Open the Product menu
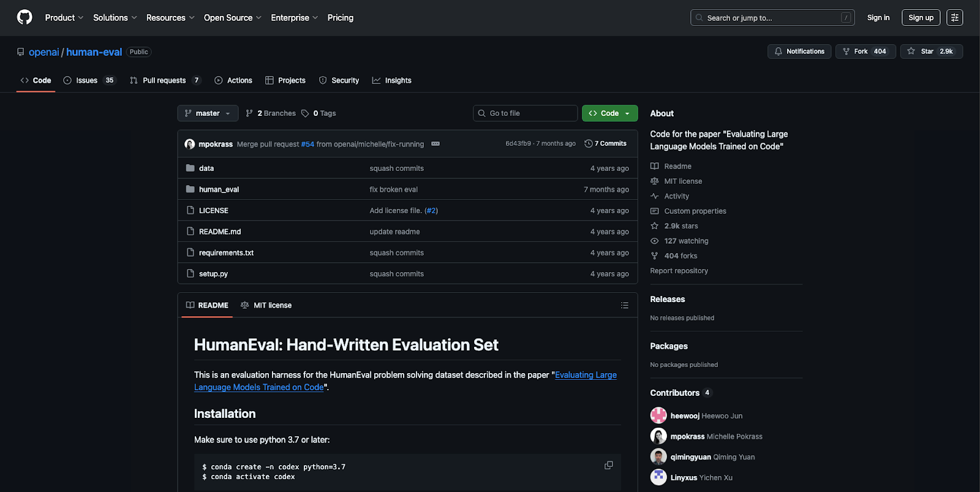 (x=64, y=18)
